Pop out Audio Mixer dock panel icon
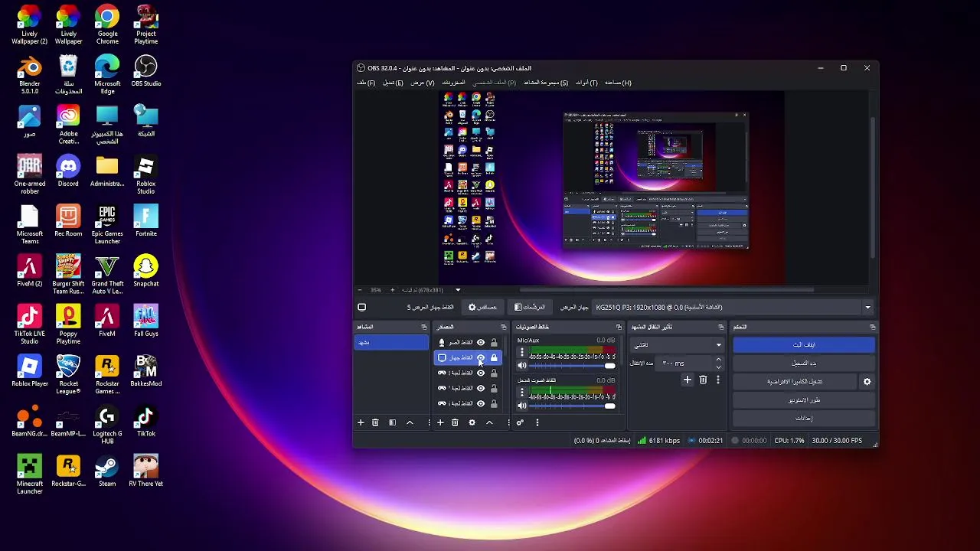 coord(619,327)
